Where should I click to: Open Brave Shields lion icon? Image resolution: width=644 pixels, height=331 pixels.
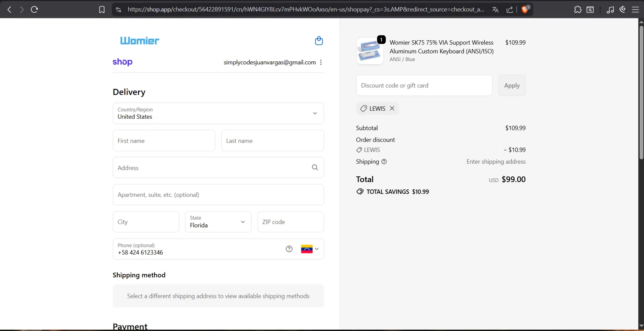[x=525, y=9]
